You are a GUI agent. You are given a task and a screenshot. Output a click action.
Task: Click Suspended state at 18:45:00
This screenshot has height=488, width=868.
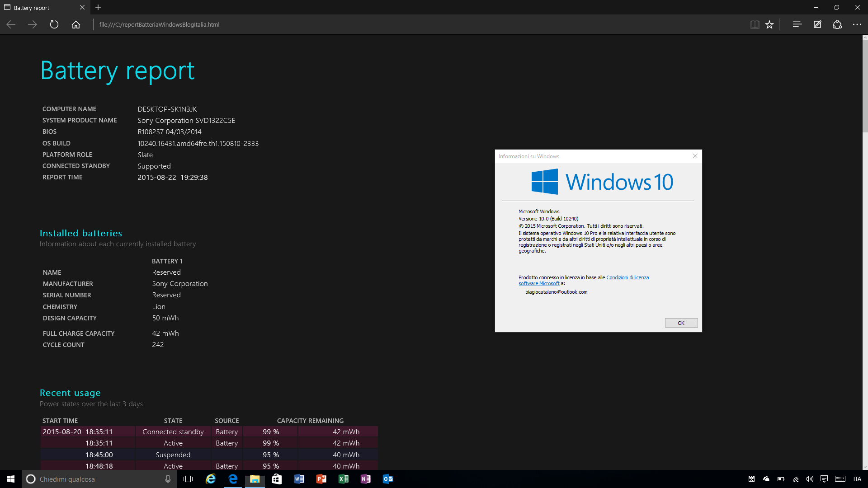click(173, 455)
